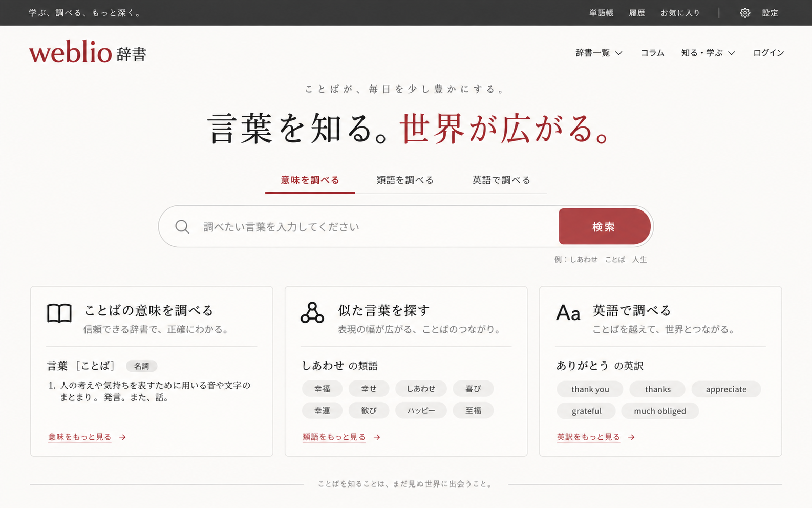The width and height of the screenshot is (812, 508).
Task: Click the ことばの意味を調べる card heading
Action: (x=148, y=310)
